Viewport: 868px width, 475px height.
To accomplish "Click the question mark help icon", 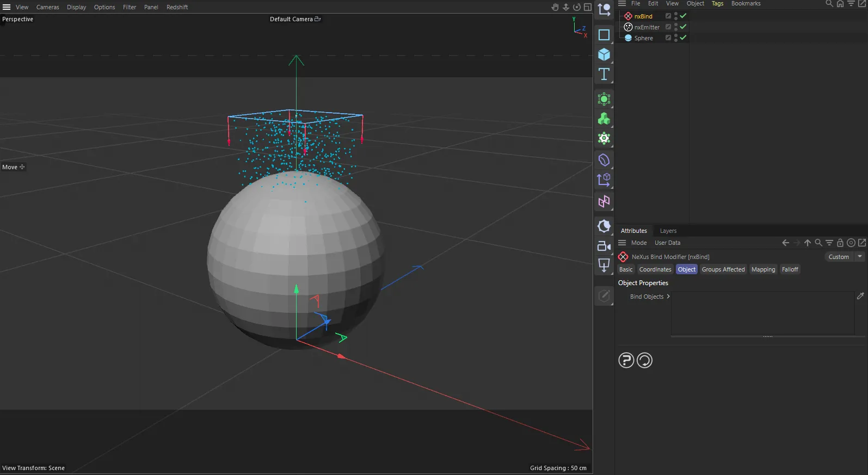I will coord(626,360).
